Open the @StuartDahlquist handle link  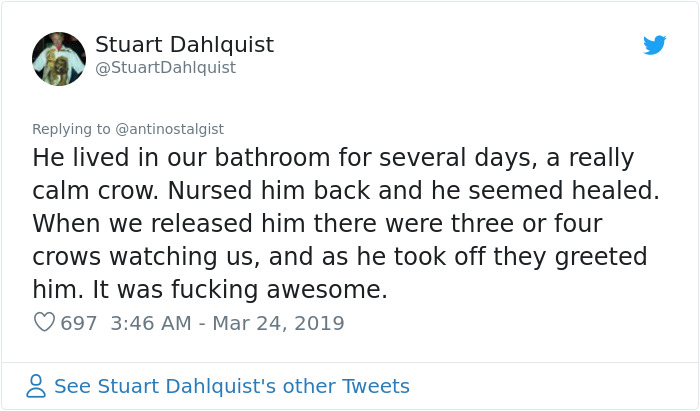pos(165,68)
